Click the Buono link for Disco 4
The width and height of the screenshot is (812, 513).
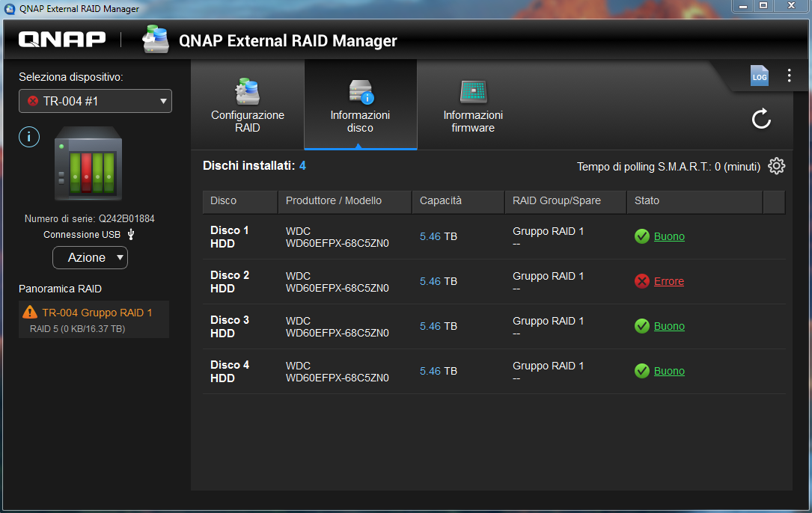(669, 371)
